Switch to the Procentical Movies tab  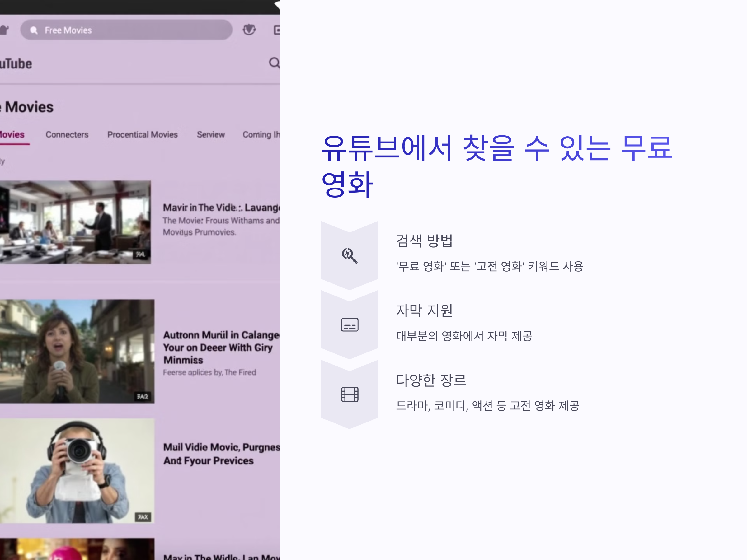tap(142, 135)
